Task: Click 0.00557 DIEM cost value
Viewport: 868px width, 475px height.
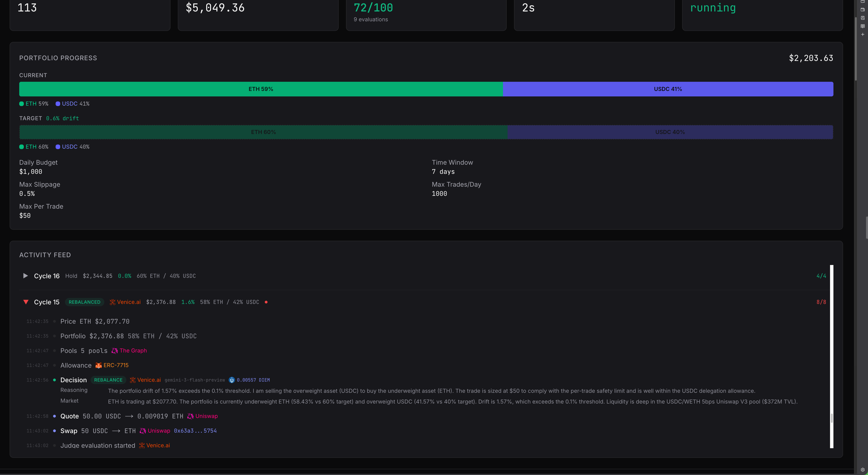Action: click(x=253, y=380)
